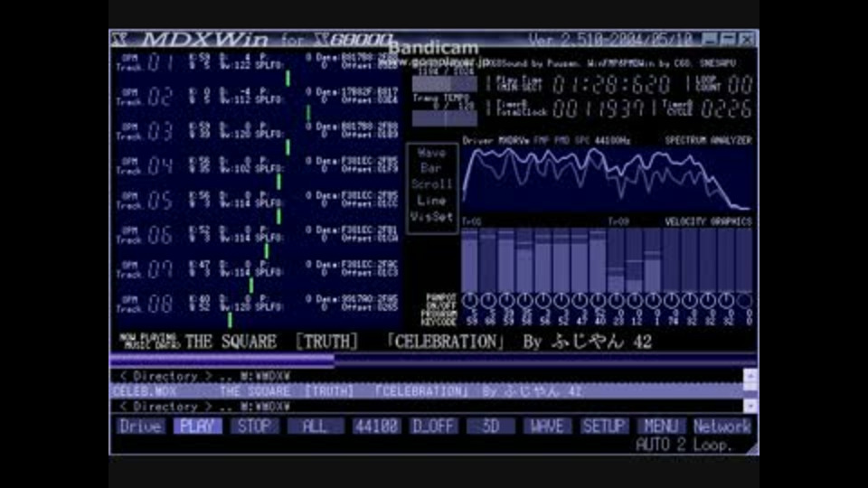
Task: Click the now playing song title
Action: pos(419,342)
